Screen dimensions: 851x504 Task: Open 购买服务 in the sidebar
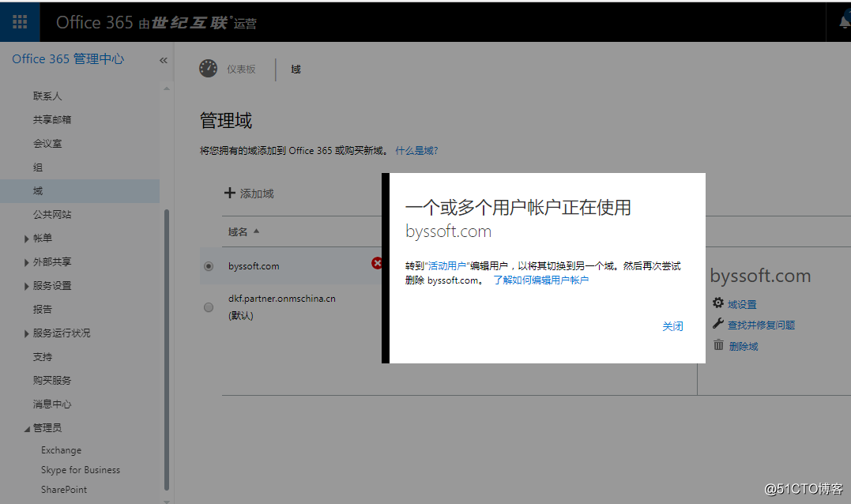tap(52, 380)
